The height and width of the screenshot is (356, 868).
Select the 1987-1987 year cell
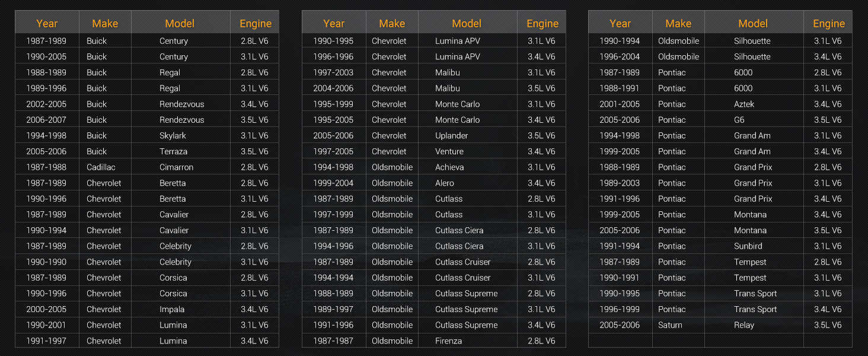pos(334,341)
